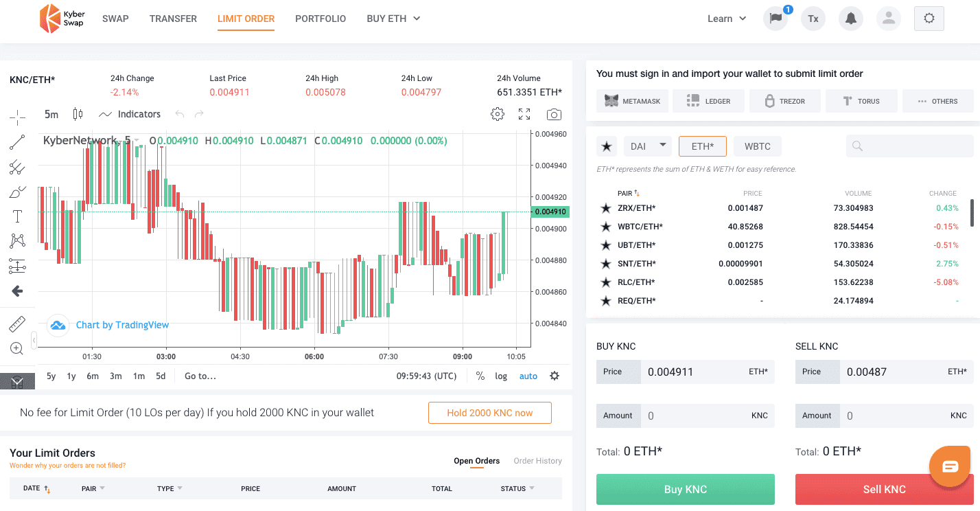Sort orders by DATE column
The image size is (980, 511).
pyautogui.click(x=37, y=489)
